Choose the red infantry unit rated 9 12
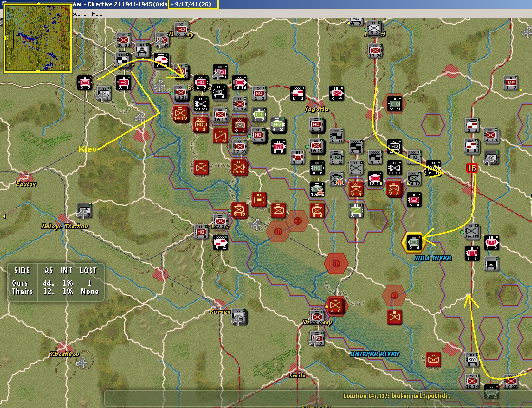 239,210
